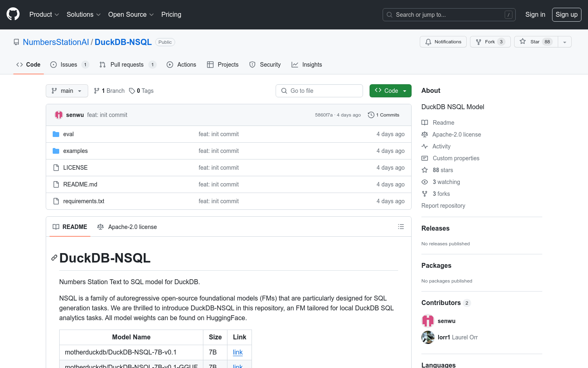Select the README tab in file viewer
Screen dimensions: 588x368
(70, 227)
